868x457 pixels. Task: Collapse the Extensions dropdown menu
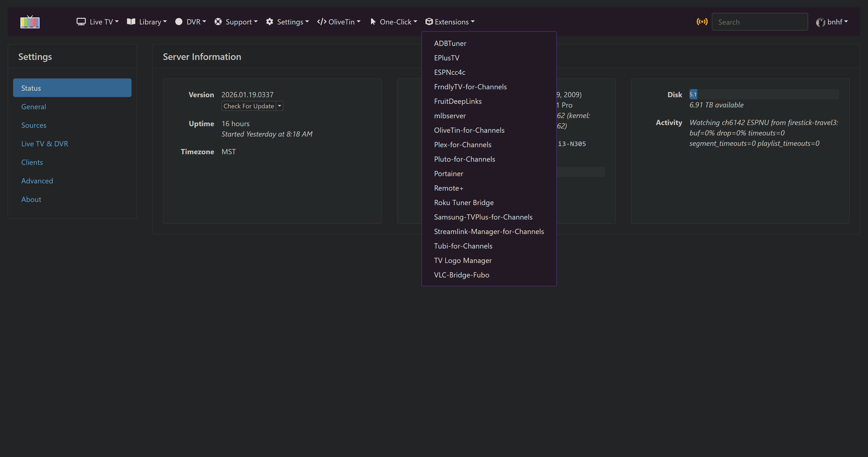coord(450,22)
